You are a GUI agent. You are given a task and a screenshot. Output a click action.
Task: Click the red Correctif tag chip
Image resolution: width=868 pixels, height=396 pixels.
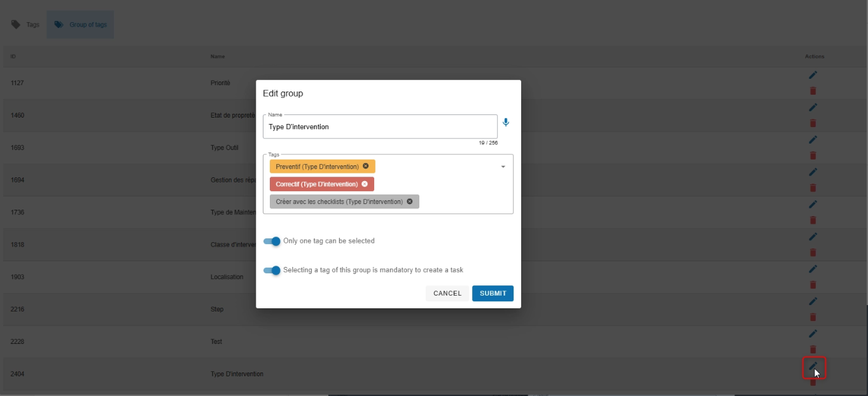point(316,184)
